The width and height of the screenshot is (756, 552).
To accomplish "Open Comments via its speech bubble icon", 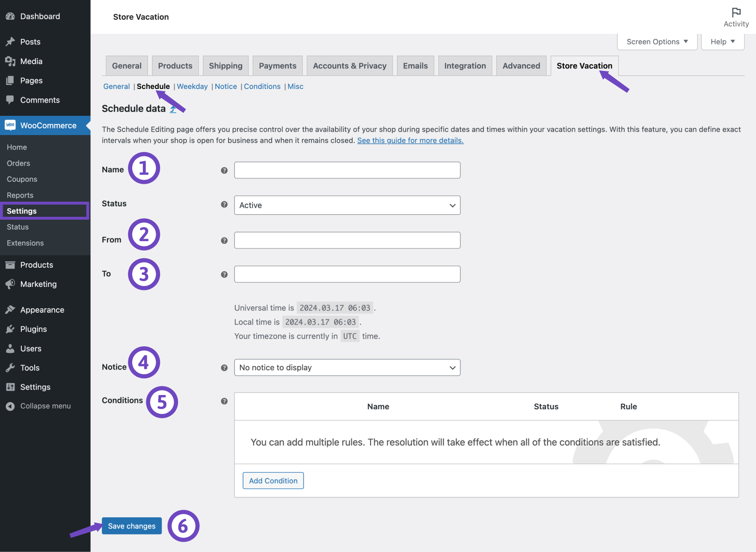I will 11,100.
